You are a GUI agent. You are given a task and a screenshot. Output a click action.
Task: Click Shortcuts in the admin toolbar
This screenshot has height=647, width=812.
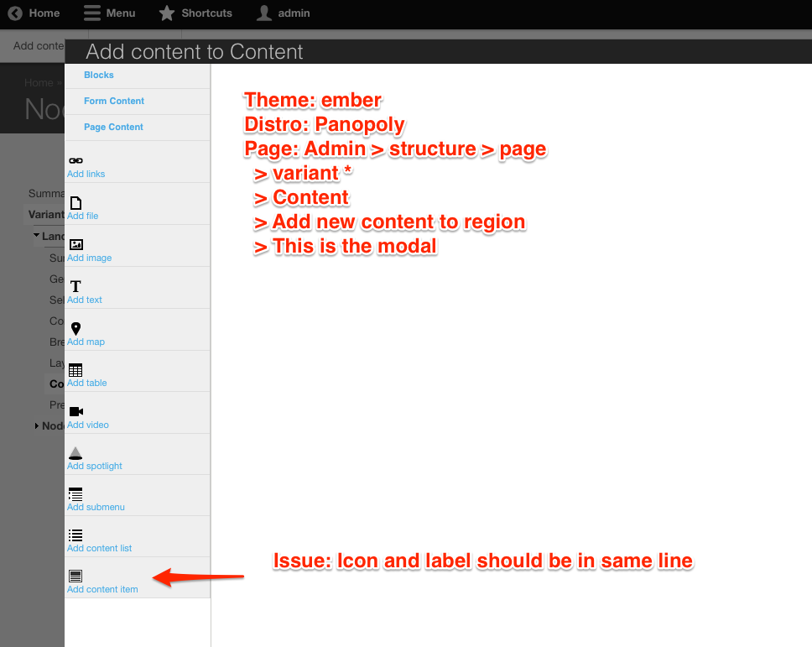pyautogui.click(x=195, y=13)
